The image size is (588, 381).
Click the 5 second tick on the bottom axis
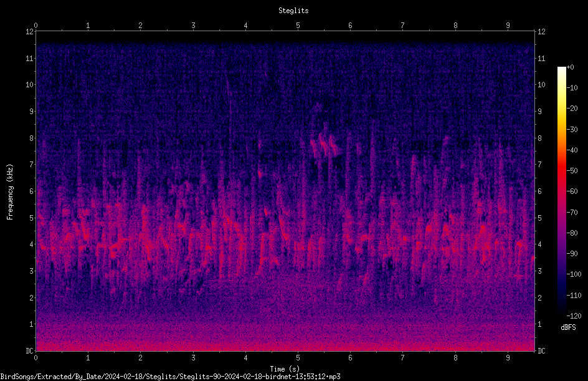298,358
